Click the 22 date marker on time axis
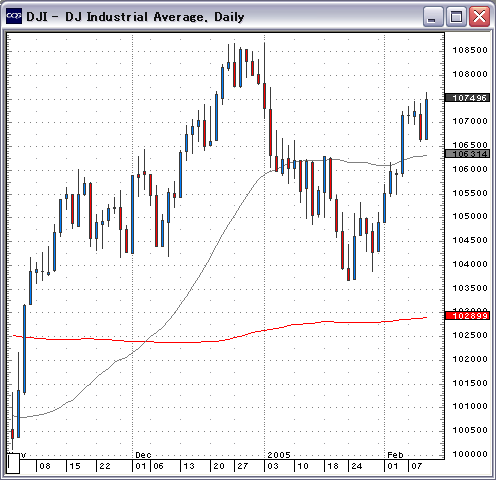The image size is (496, 480). pos(105,466)
